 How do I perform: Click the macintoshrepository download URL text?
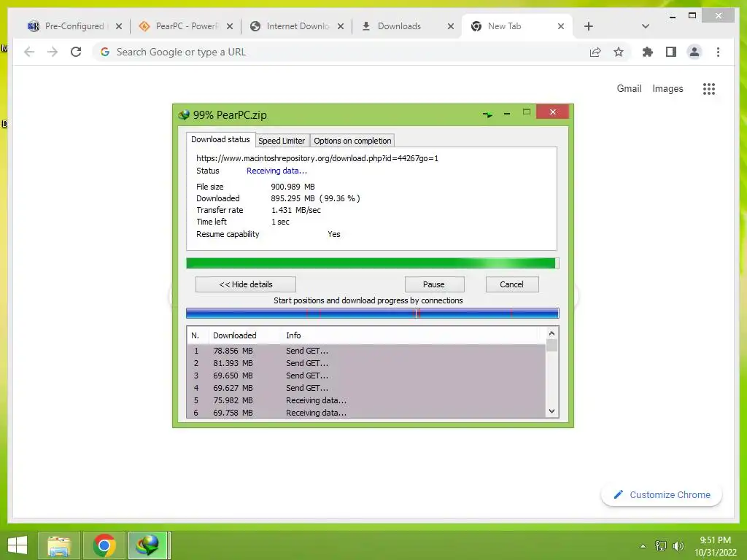click(x=317, y=158)
